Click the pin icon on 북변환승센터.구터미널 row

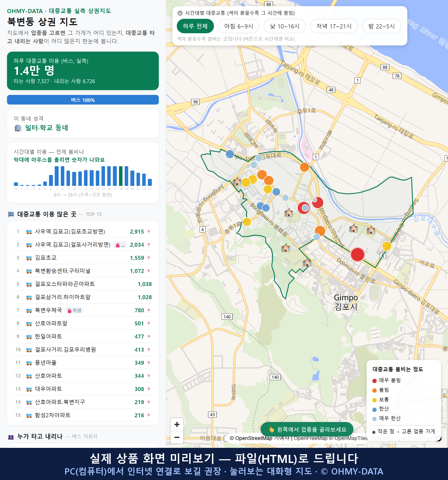pyautogui.click(x=149, y=271)
